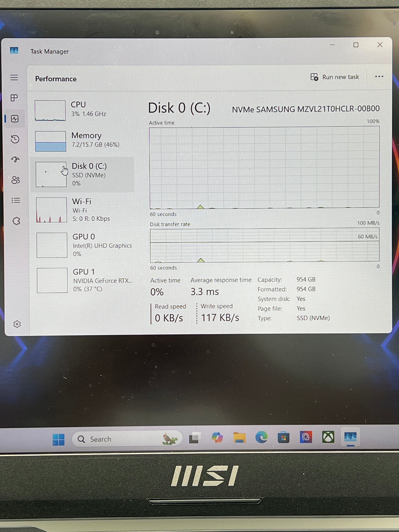Open File Explorer from the taskbar
This screenshot has width=399, height=532.
point(239,438)
